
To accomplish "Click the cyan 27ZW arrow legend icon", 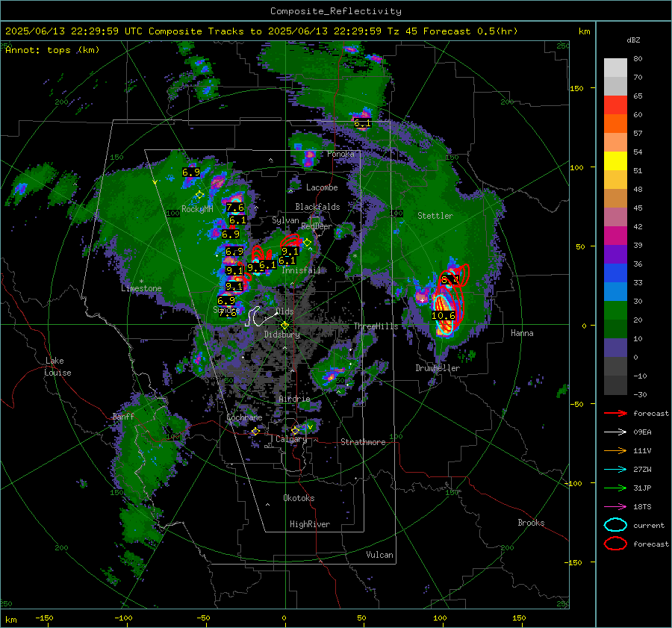I will coord(615,470).
